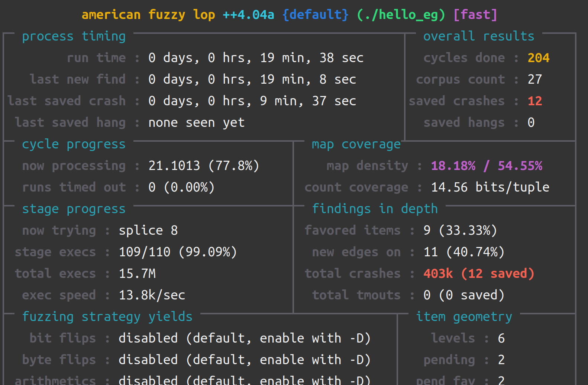The image size is (588, 385).
Task: Select corpus count value '27'
Action: (535, 80)
